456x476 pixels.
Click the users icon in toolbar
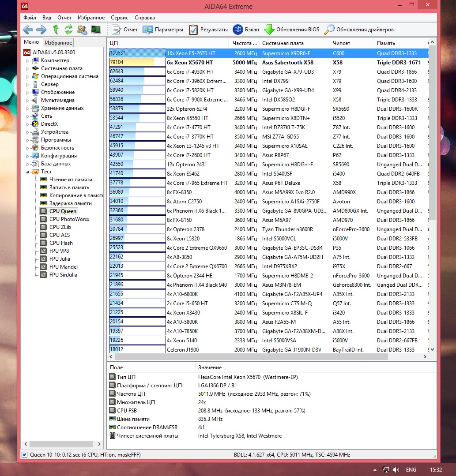pyautogui.click(x=82, y=30)
